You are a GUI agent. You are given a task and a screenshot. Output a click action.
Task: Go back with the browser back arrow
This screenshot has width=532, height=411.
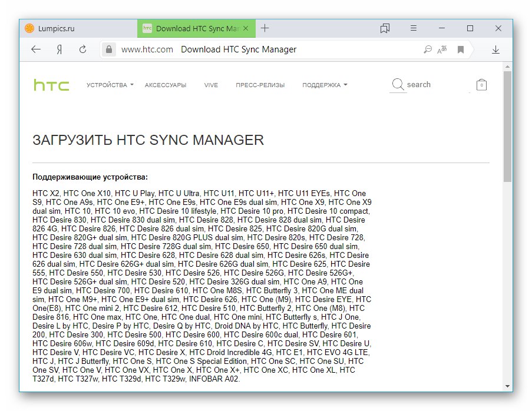36,49
